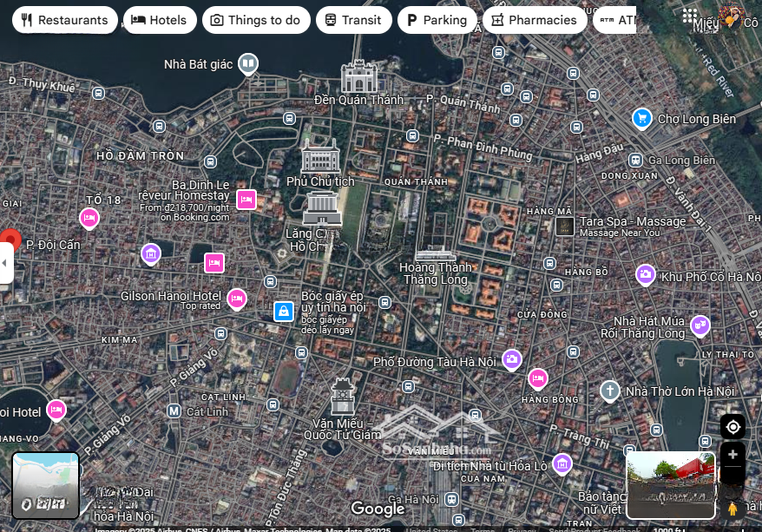Screen dimensions: 762x532
Task: Select the Ga Hà Nội station icon
Action: pos(451,499)
